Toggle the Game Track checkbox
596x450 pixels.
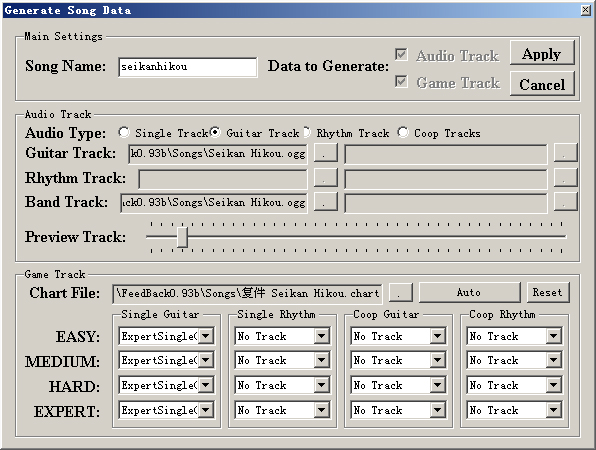point(401,81)
